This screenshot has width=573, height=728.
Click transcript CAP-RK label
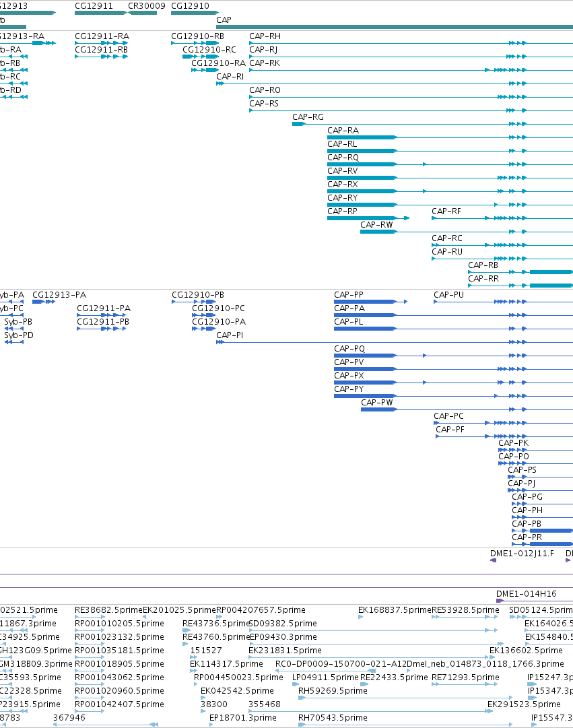point(265,63)
